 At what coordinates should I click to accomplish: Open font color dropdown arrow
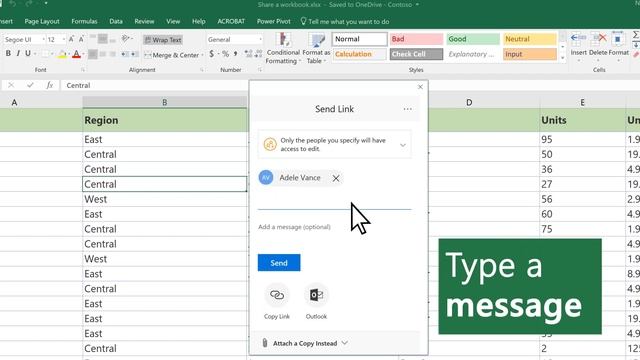click(x=84, y=54)
